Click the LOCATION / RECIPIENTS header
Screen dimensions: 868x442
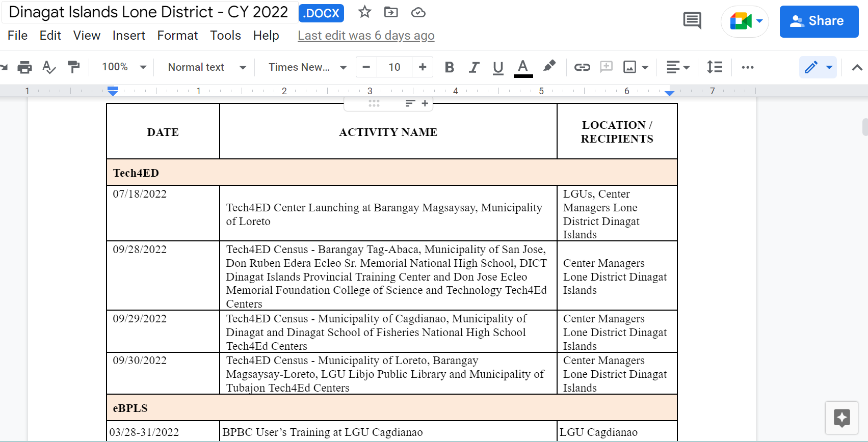(617, 132)
